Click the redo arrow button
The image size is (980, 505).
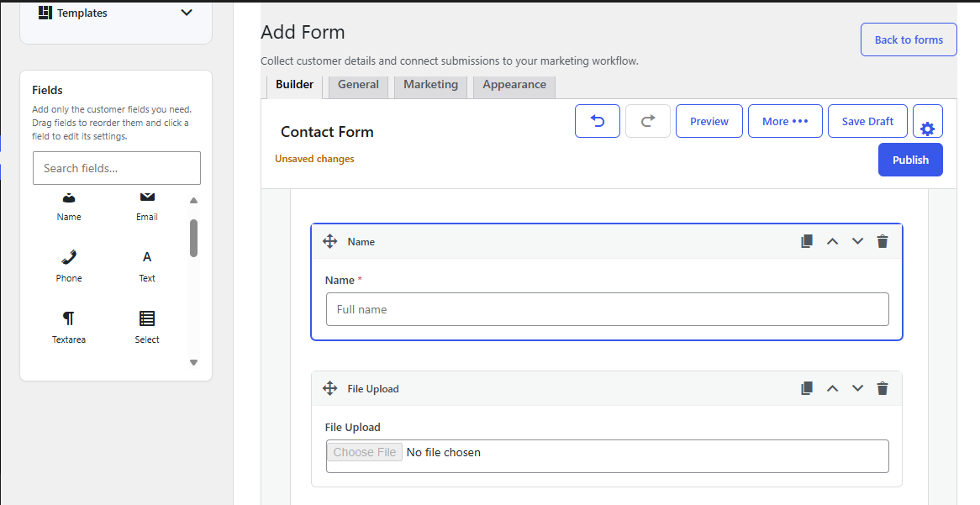647,121
